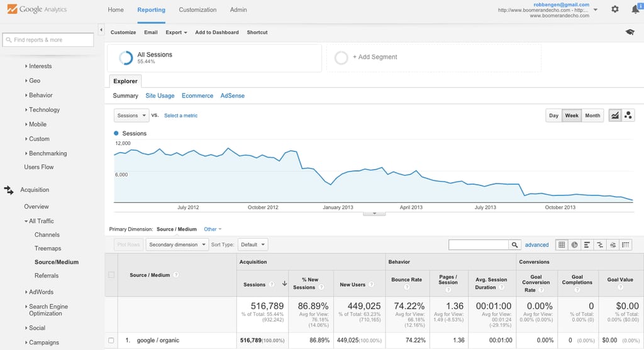Click the Google Analytics logo
This screenshot has width=644, height=350.
tap(37, 9)
